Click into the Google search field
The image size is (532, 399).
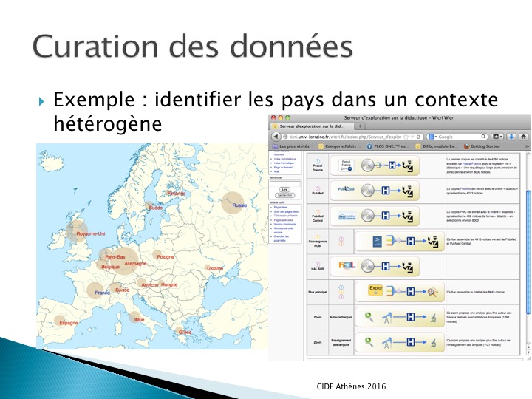pyautogui.click(x=458, y=137)
